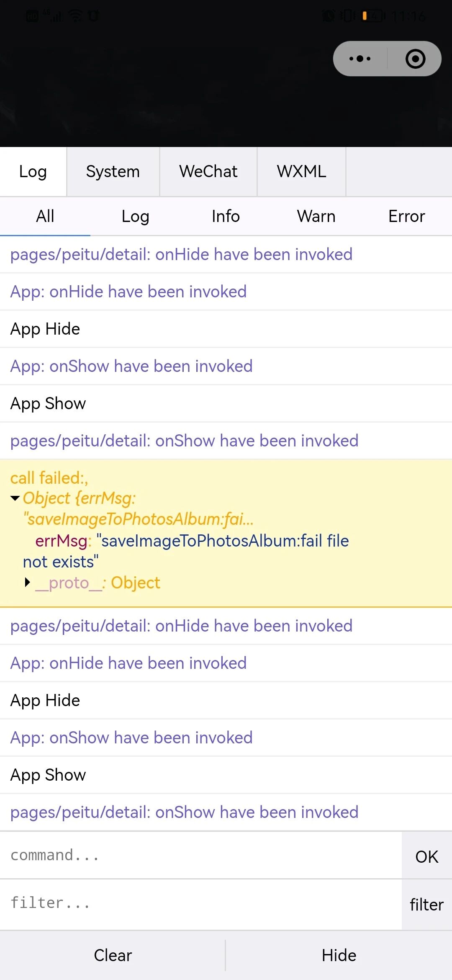Viewport: 452px width, 980px height.
Task: Open the WeChat tab
Action: [208, 171]
